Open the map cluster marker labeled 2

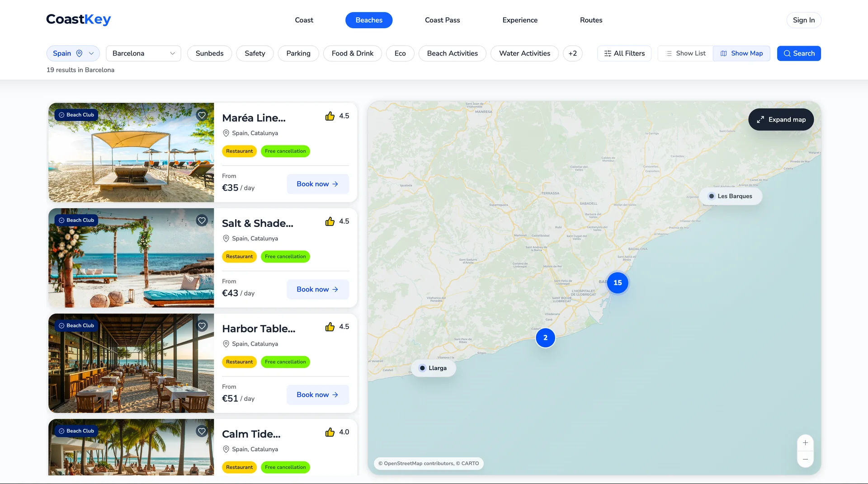click(545, 338)
